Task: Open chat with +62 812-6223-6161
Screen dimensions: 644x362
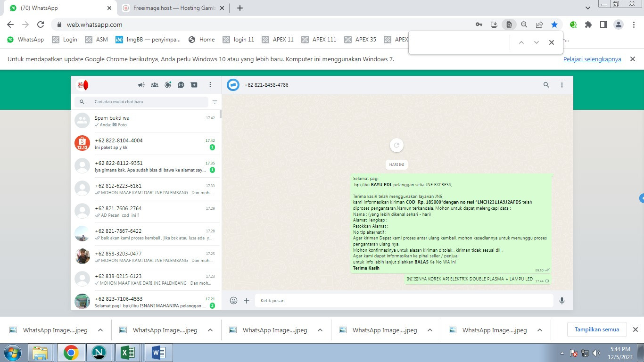Action: 146,189
